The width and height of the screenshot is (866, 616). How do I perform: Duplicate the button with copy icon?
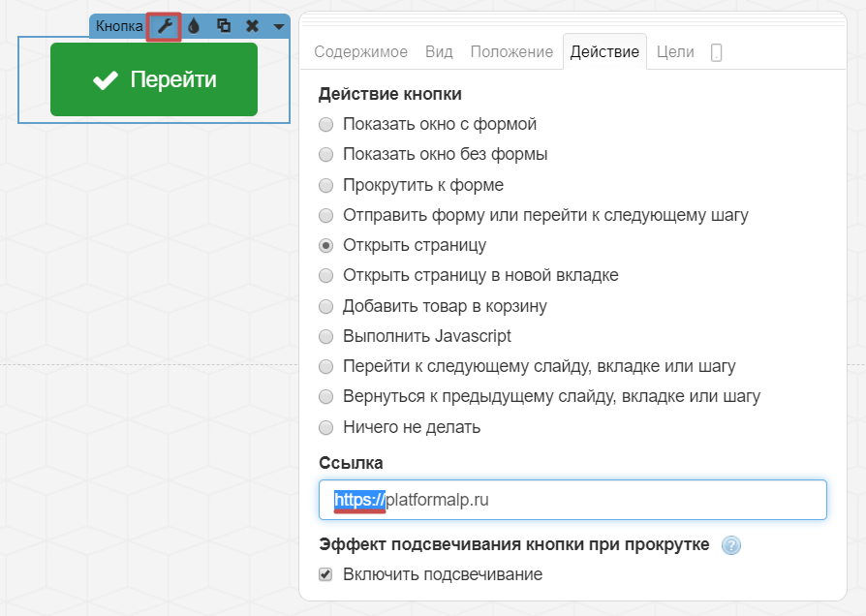click(x=224, y=26)
